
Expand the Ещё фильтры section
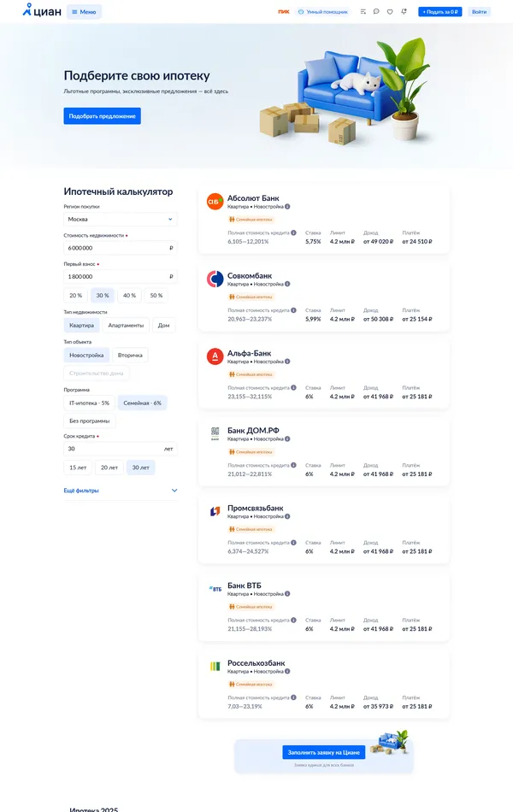121,491
